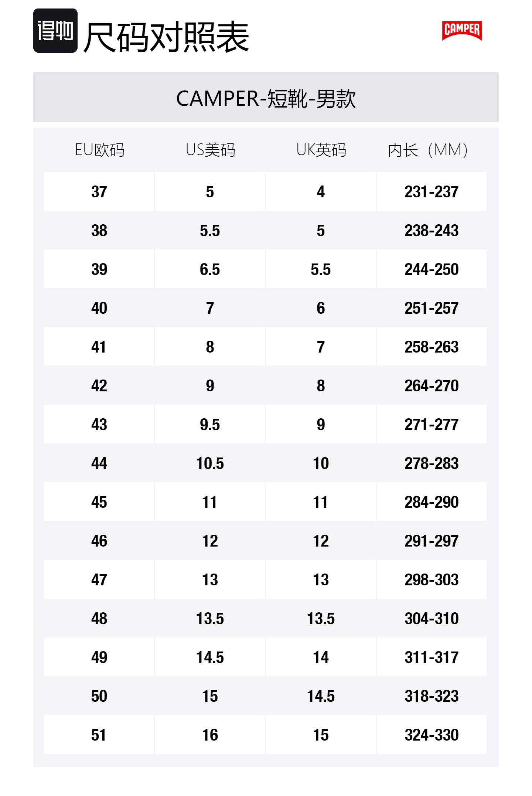
Task: Click the UK英码 column header
Action: pos(321,150)
